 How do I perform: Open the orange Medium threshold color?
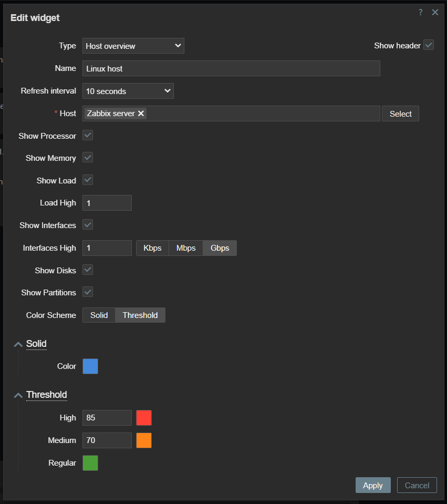[x=144, y=440]
